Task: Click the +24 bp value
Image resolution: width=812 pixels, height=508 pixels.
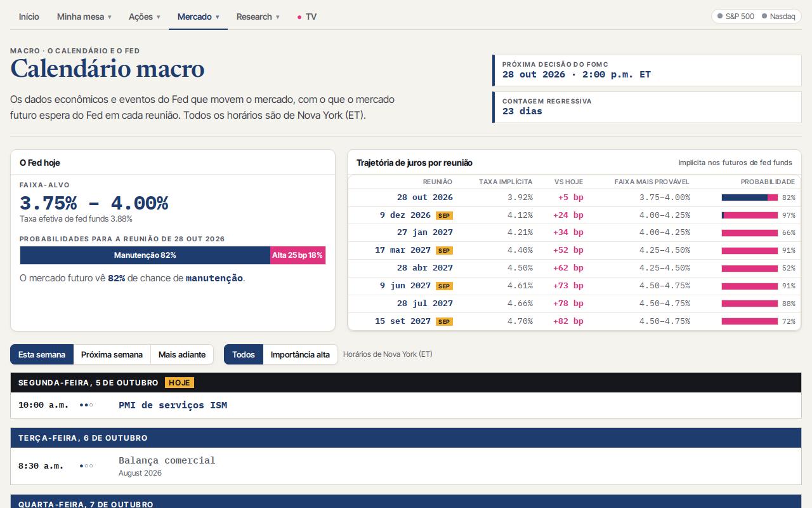Action: (568, 215)
